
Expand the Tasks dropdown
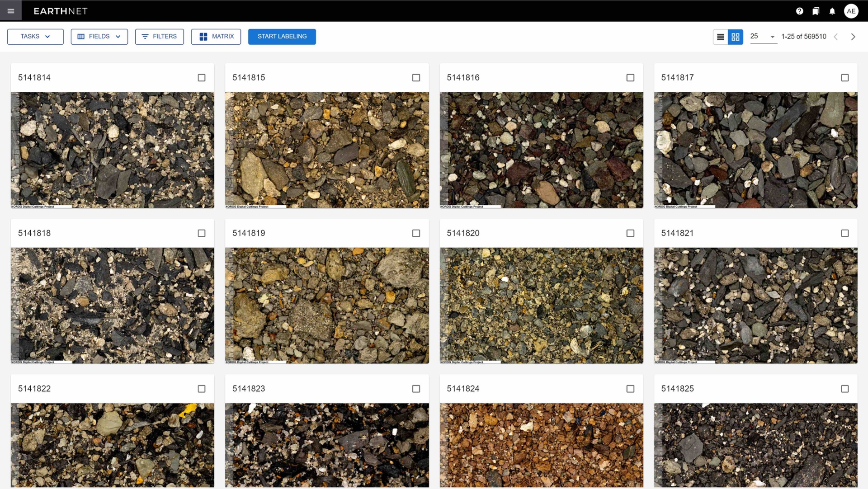[x=35, y=37]
